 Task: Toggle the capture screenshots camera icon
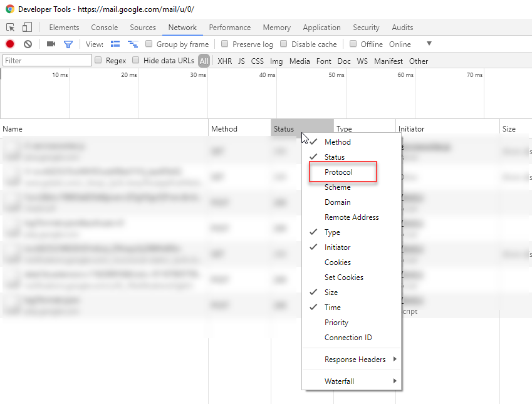(x=51, y=44)
